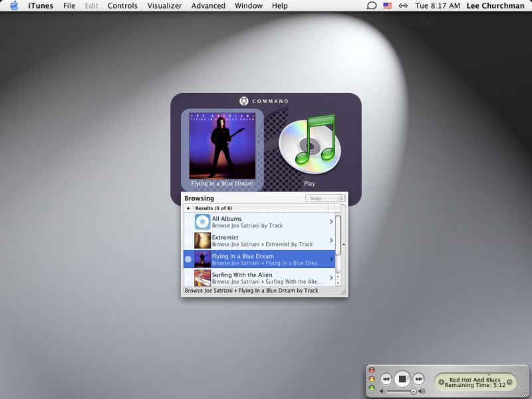Click the Quicksilver Command logo icon
The height and width of the screenshot is (399, 532).
[x=244, y=101]
